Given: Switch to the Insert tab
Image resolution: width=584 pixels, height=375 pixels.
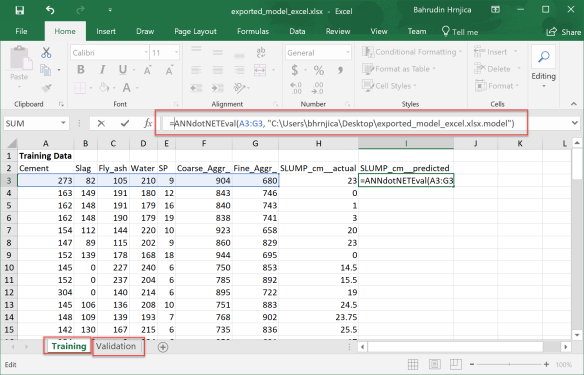Looking at the screenshot, I should point(106,31).
